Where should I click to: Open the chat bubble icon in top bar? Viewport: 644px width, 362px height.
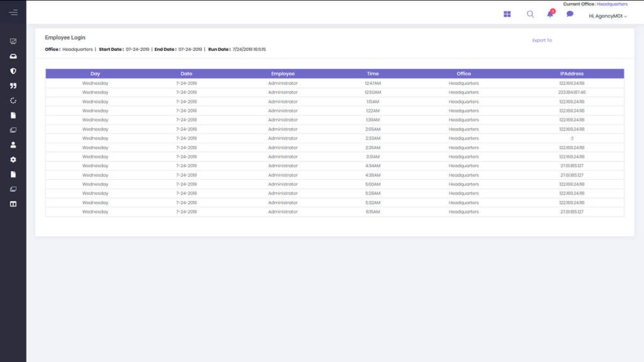pyautogui.click(x=570, y=14)
